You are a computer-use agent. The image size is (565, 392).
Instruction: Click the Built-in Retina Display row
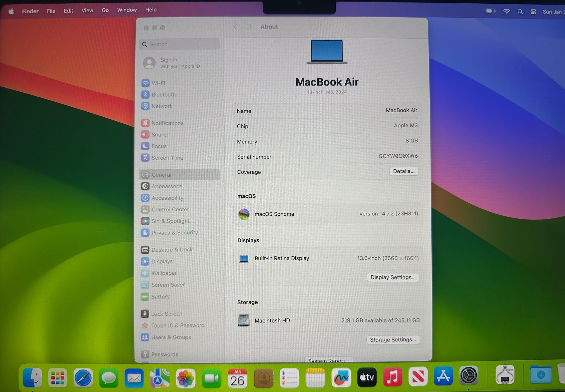pos(328,258)
